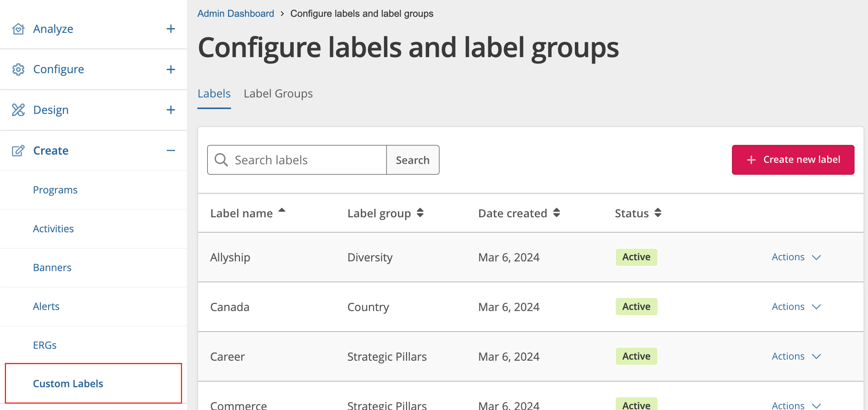Click the Status column header text
This screenshot has width=868, height=410.
pyautogui.click(x=632, y=213)
